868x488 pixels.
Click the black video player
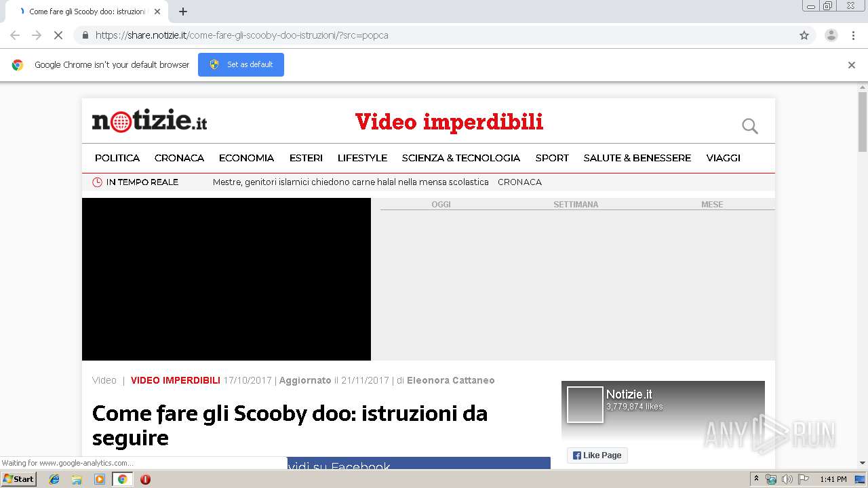coord(226,279)
